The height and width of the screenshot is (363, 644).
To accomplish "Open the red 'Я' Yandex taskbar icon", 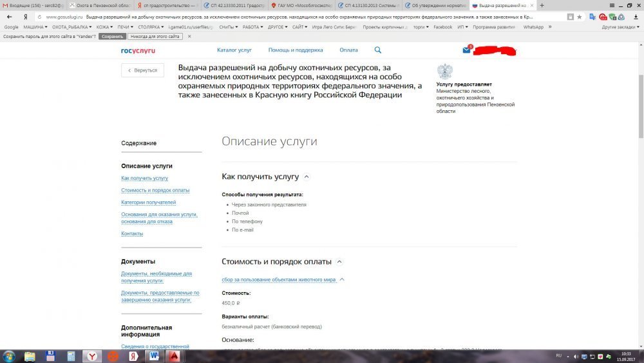I will [x=133, y=357].
